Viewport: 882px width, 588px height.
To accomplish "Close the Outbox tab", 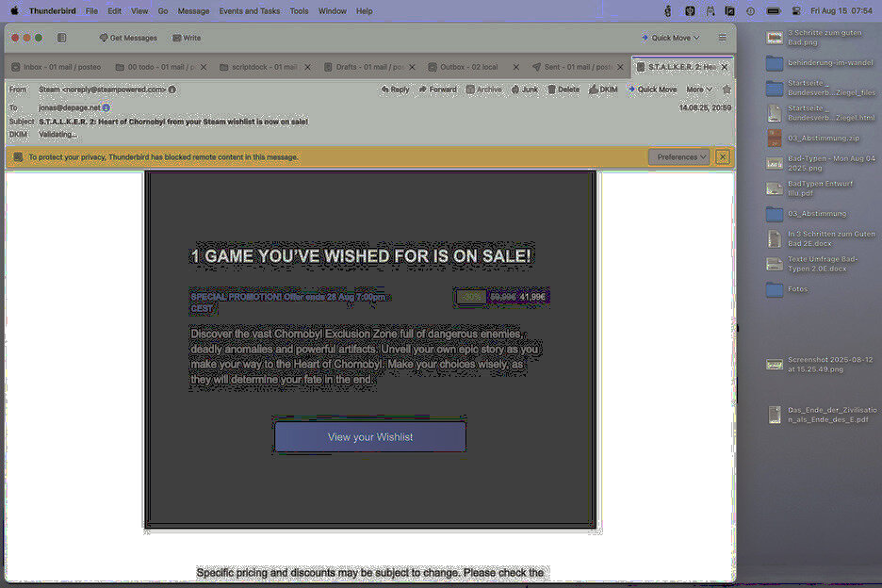I will [516, 67].
